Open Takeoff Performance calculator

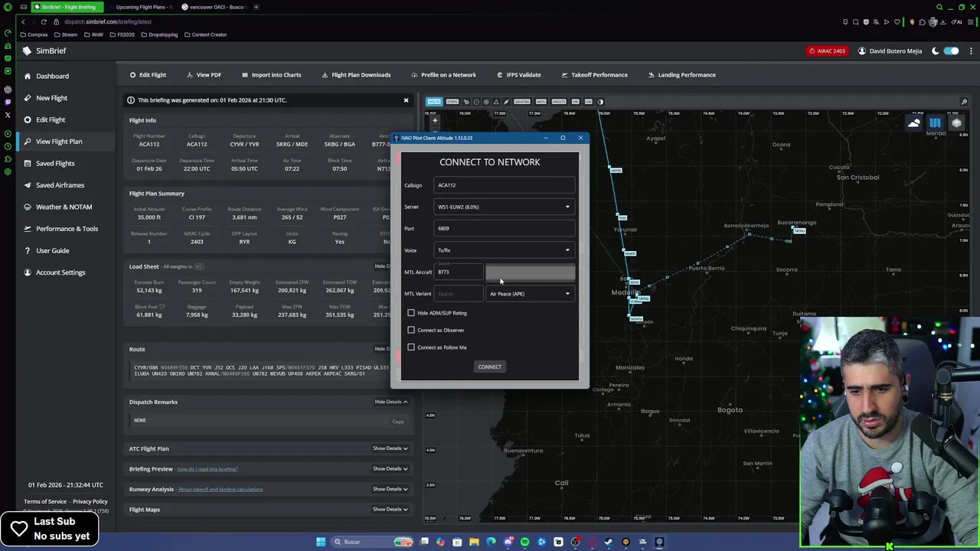click(594, 75)
